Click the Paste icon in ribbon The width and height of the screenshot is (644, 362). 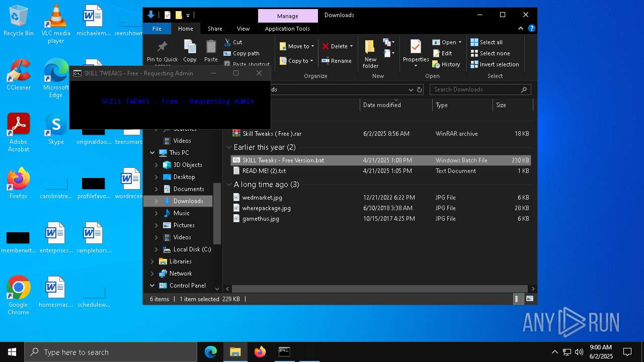point(211,51)
